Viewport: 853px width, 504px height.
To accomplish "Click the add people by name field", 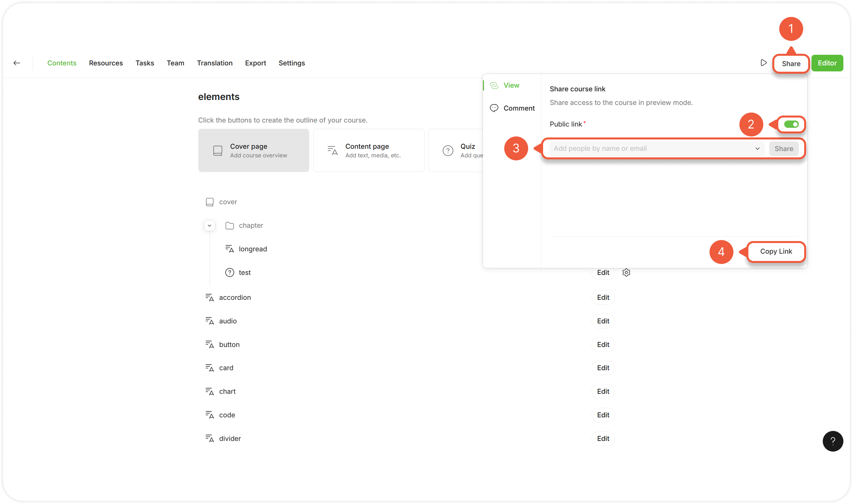I will coord(645,149).
